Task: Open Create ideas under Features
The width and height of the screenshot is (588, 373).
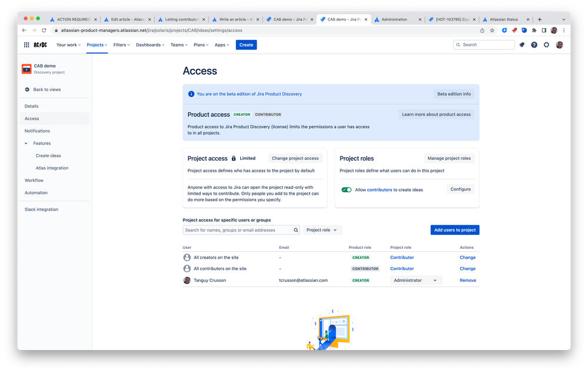Action: (x=48, y=156)
